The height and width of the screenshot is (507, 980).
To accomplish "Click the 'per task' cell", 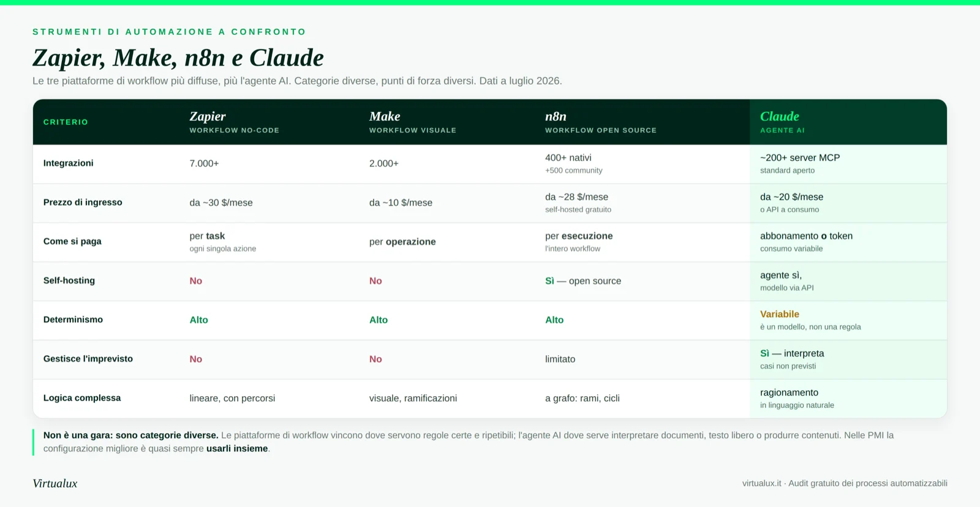I will tap(207, 236).
